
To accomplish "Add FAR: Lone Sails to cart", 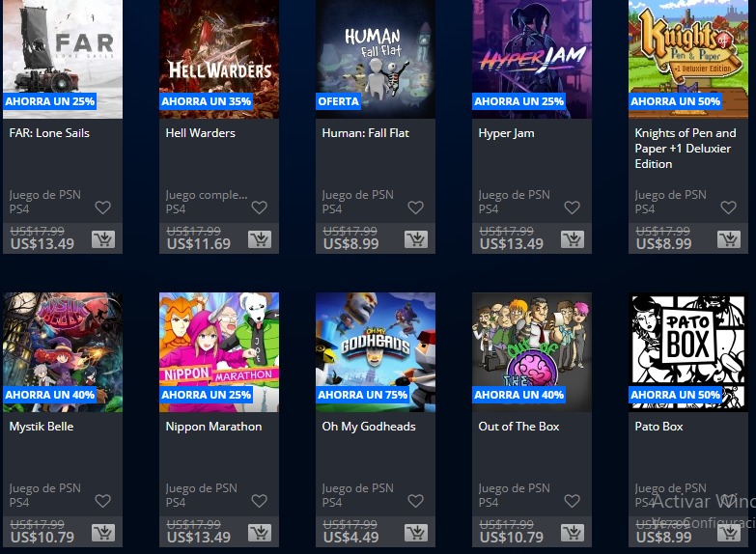I will tap(103, 239).
